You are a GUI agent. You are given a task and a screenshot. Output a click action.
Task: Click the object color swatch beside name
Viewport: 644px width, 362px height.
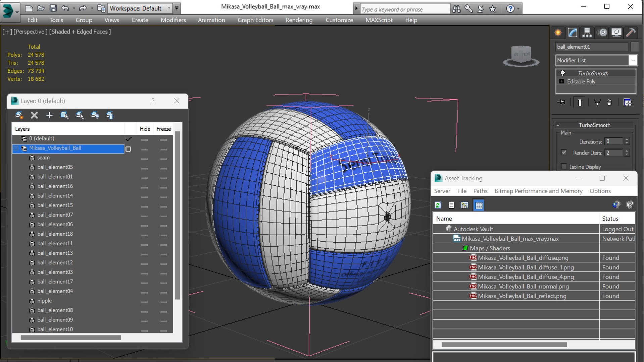pyautogui.click(x=635, y=47)
